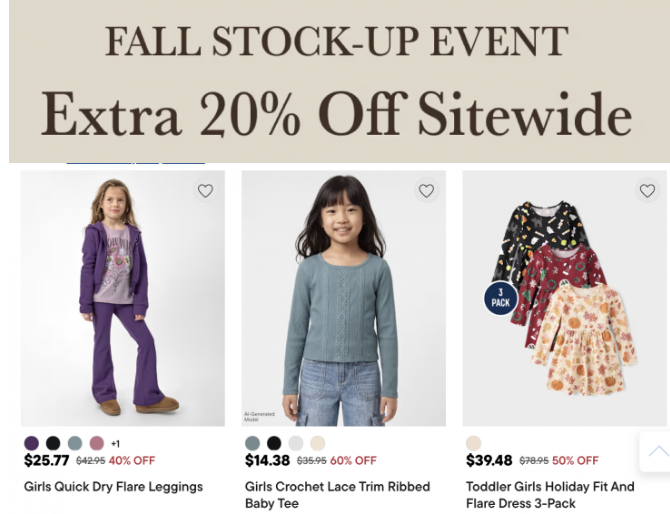Select beige swatch for Holiday Dress 3-Pack
Screen dimensions: 670x514
tap(473, 443)
